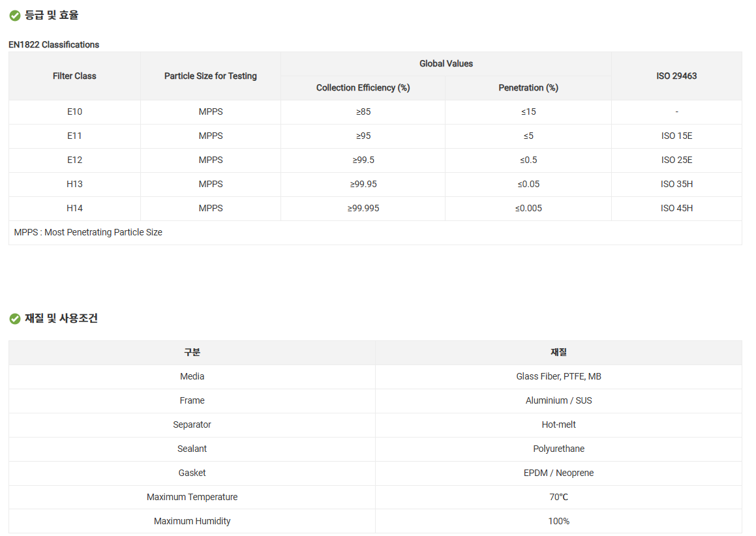
Task: Select the H13 filter class cell
Action: [74, 185]
